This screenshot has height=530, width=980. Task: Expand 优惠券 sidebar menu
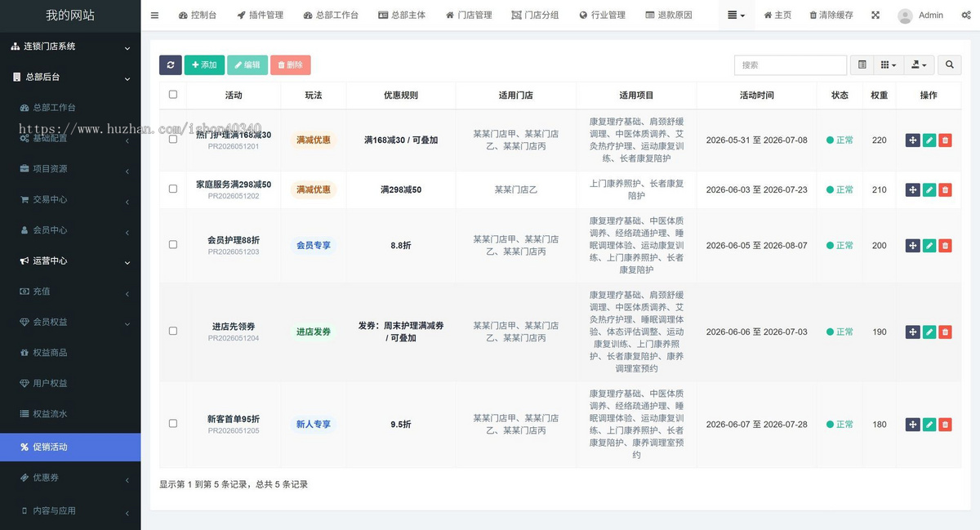coord(70,478)
